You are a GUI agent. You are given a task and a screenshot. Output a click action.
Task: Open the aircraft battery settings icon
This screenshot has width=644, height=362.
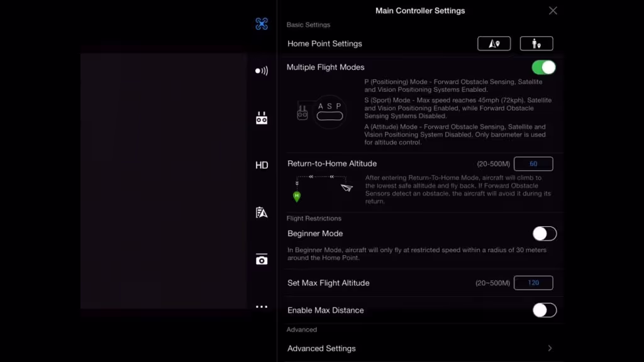coord(262,212)
